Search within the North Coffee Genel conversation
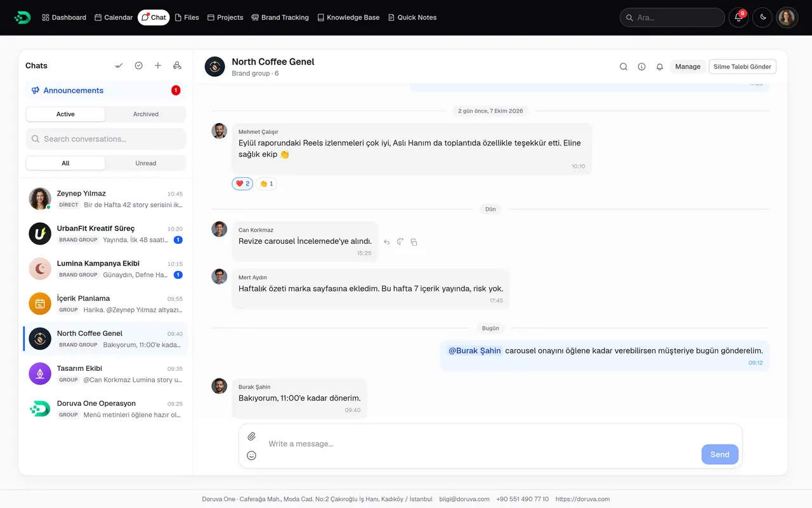812x508 pixels. click(624, 67)
